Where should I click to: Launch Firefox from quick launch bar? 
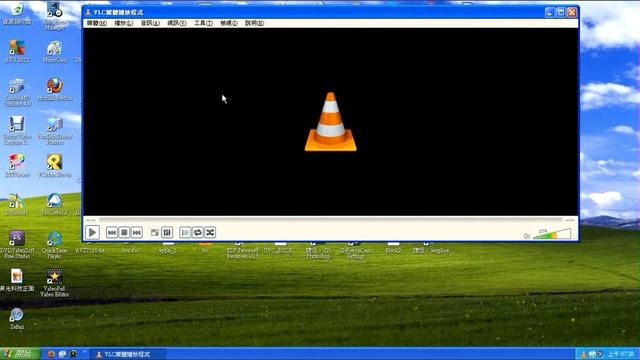51,354
